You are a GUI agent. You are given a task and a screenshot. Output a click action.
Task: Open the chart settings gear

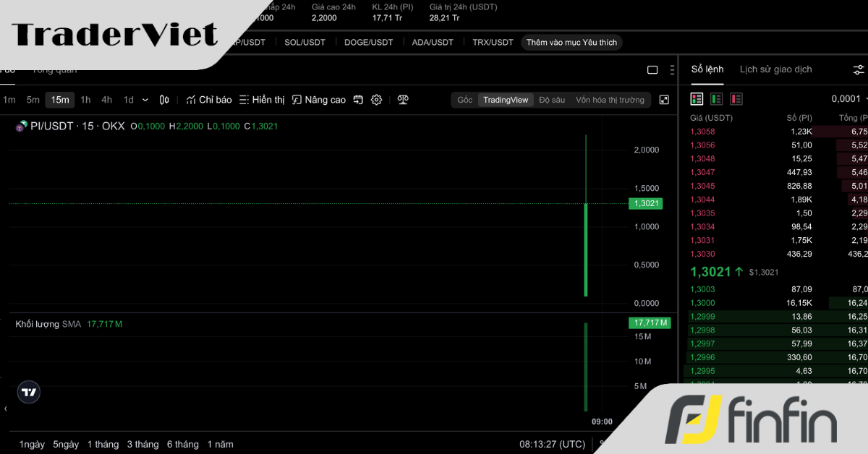(x=376, y=100)
